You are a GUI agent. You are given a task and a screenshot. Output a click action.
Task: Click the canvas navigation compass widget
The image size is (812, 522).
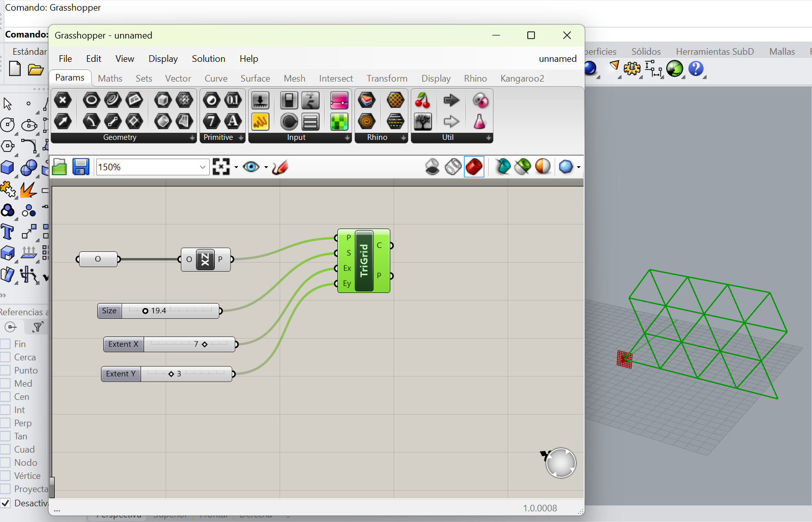click(560, 463)
